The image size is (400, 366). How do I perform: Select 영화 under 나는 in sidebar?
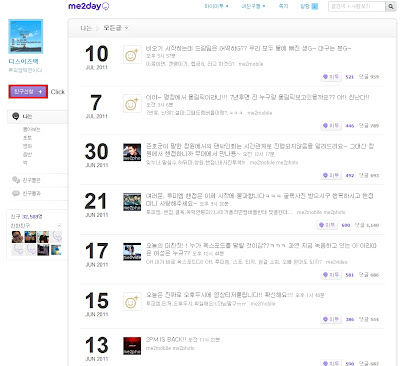pyautogui.click(x=27, y=146)
